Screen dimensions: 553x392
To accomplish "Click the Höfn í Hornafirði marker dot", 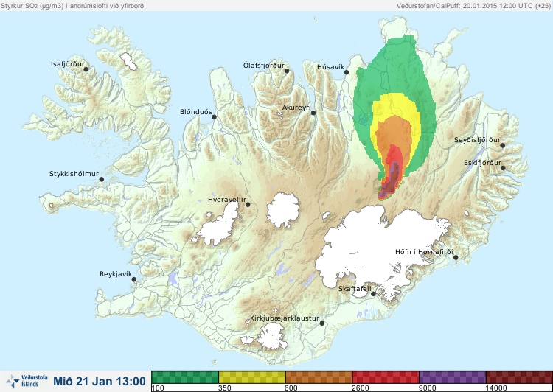I will 456,258.
